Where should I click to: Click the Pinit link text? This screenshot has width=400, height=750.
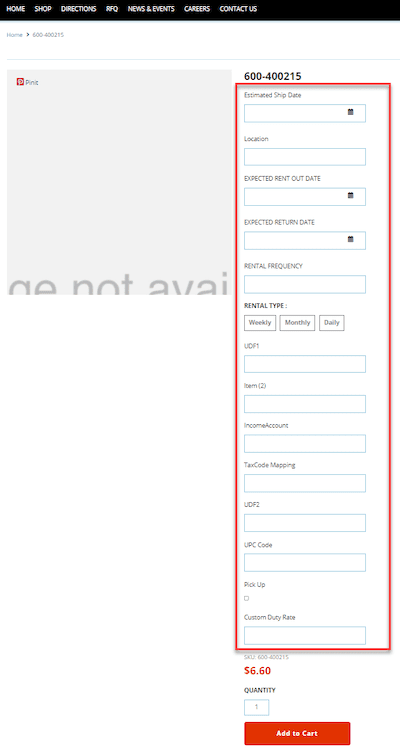[32, 82]
